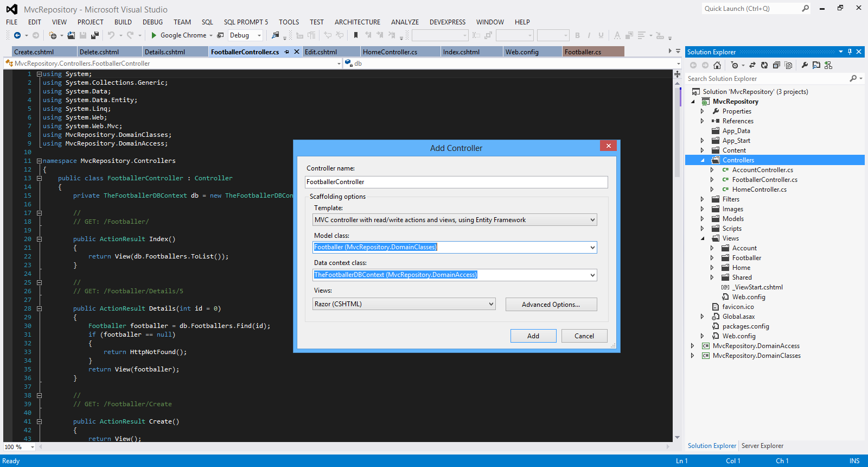Screen dimensions: 868x467
Task: Close the FootballerController.cs tab
Action: [297, 52]
